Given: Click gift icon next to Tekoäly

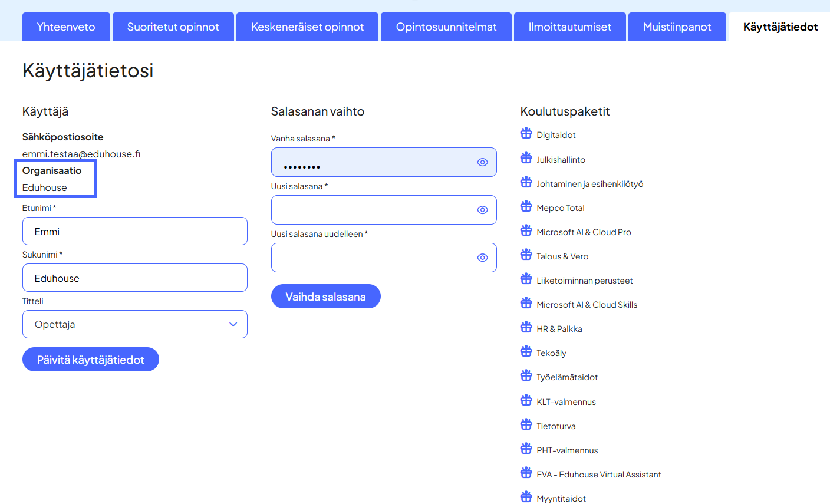Looking at the screenshot, I should coord(526,352).
